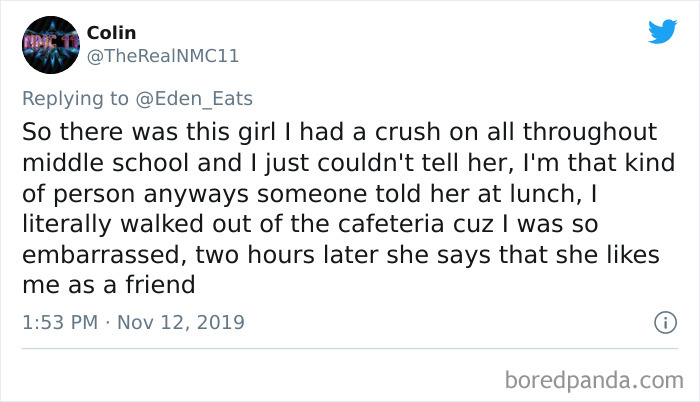Click the Twitter bird logo
The image size is (700, 402).
coord(662,31)
